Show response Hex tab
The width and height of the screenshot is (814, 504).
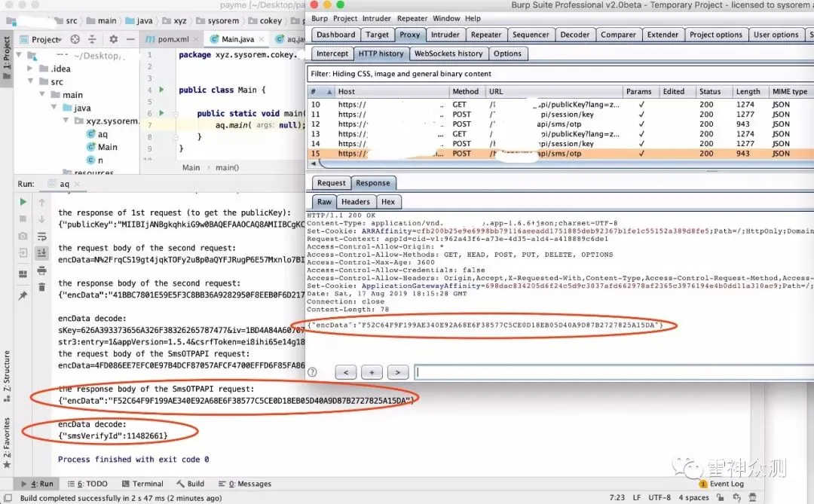tap(388, 202)
